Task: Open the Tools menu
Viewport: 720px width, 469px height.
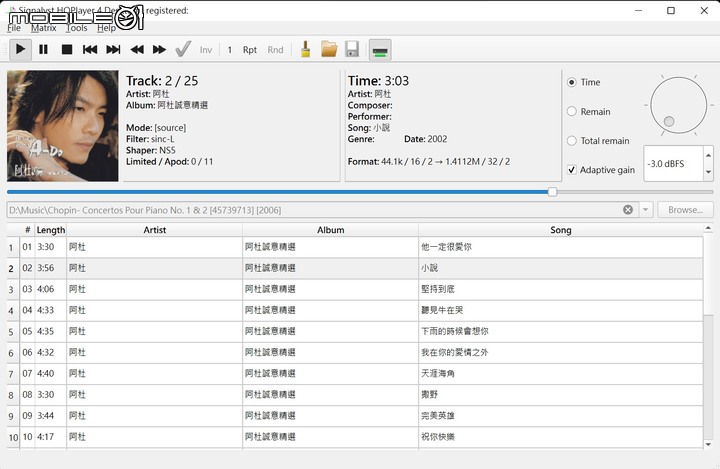Action: 76,28
